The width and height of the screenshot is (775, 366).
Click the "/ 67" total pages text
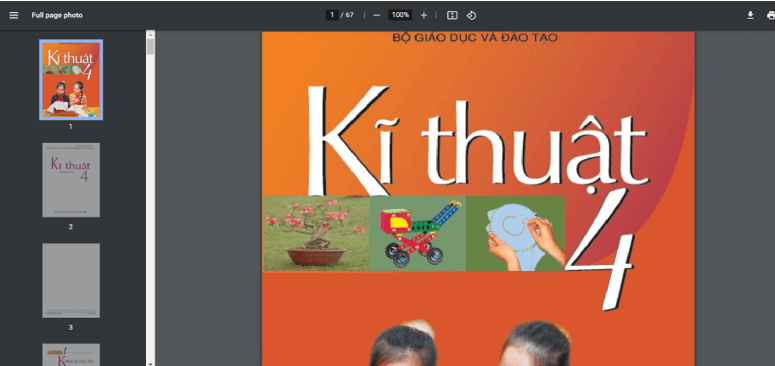tap(347, 15)
